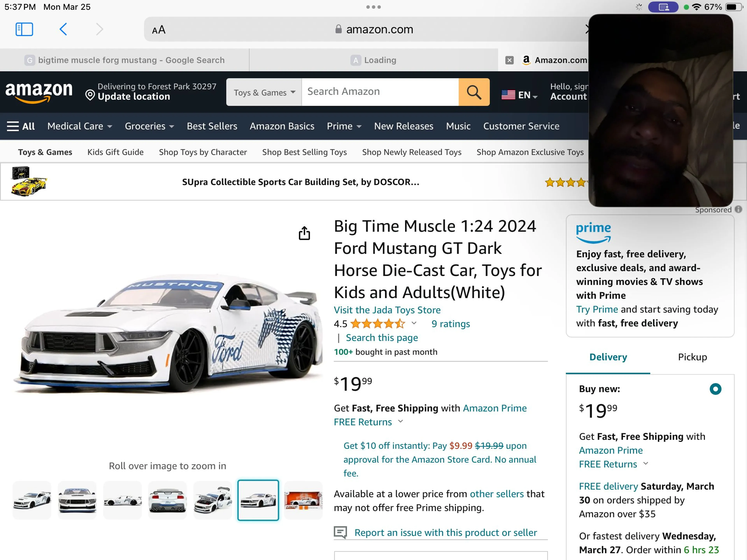Open the All hamburger menu
The width and height of the screenshot is (747, 560).
[21, 126]
